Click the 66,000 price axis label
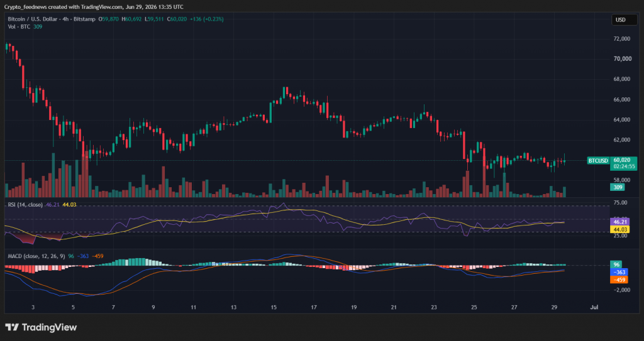Image resolution: width=644 pixels, height=341 pixels. (x=622, y=100)
